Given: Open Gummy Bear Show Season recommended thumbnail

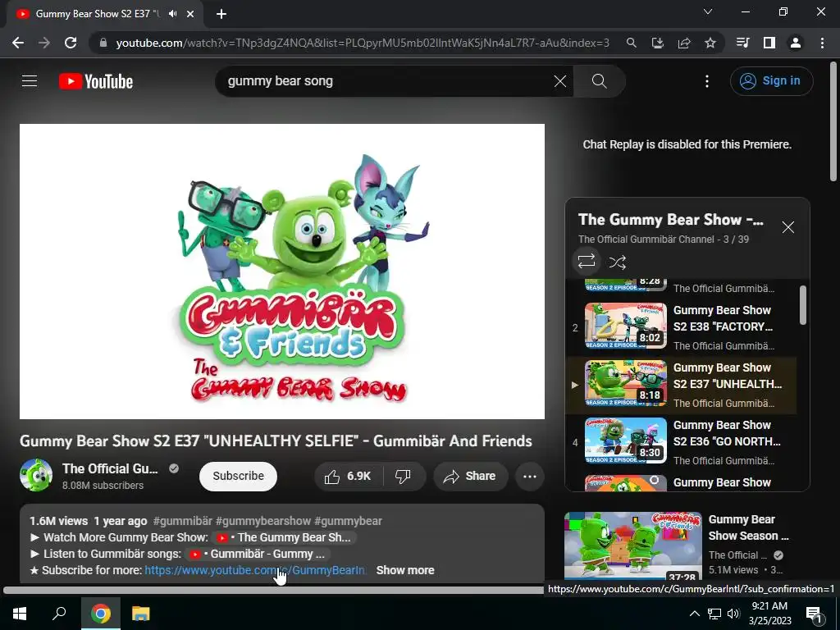Looking at the screenshot, I should coord(632,546).
